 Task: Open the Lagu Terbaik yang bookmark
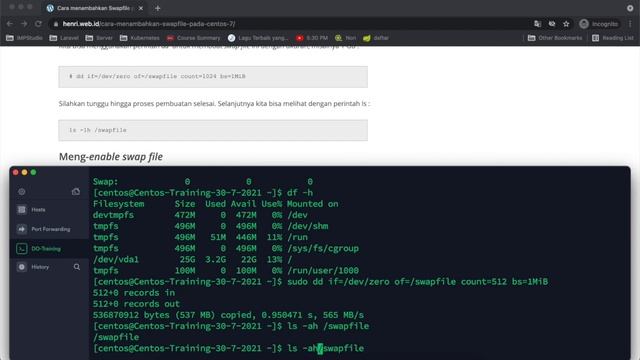click(x=258, y=38)
